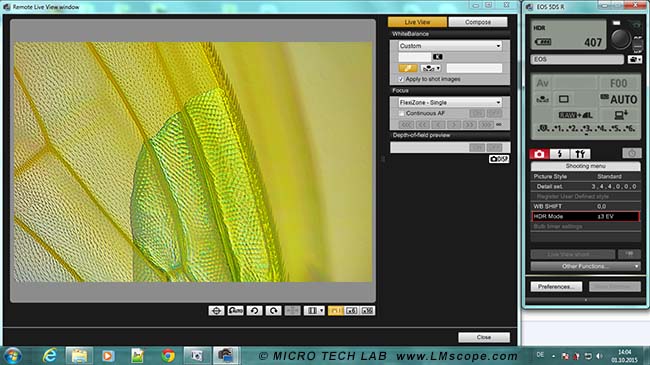Image resolution: width=650 pixels, height=365 pixels.
Task: Open the FlexiZone - Single focus dropdown
Action: click(x=450, y=102)
